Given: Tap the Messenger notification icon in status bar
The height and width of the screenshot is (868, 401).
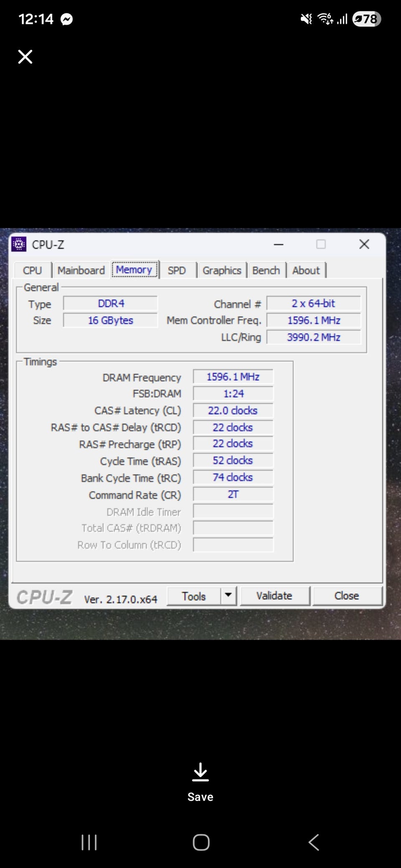Looking at the screenshot, I should (67, 19).
